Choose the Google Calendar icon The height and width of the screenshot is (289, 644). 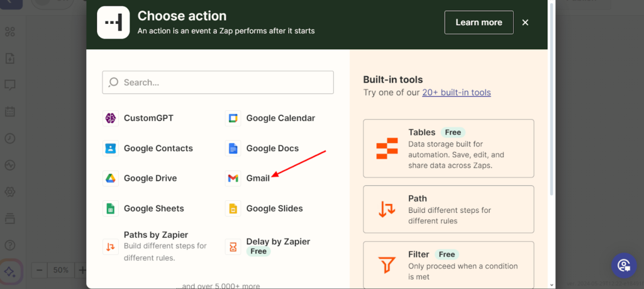(x=233, y=118)
